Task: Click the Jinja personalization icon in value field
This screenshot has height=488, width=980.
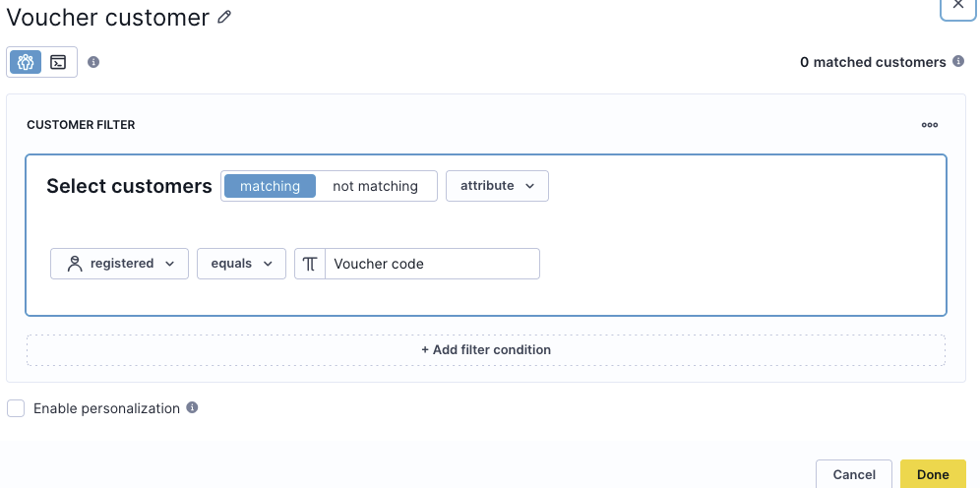Action: point(309,264)
